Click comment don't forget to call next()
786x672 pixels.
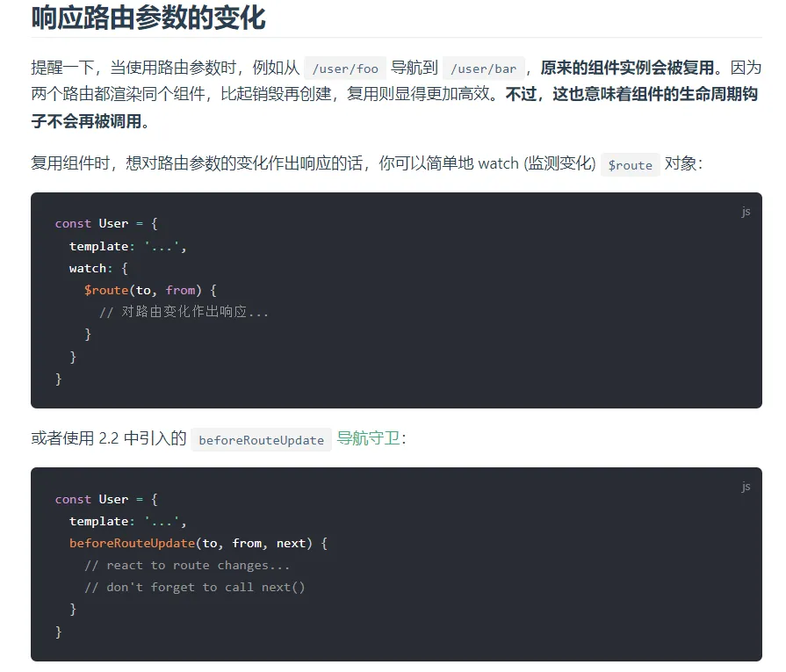tap(194, 588)
